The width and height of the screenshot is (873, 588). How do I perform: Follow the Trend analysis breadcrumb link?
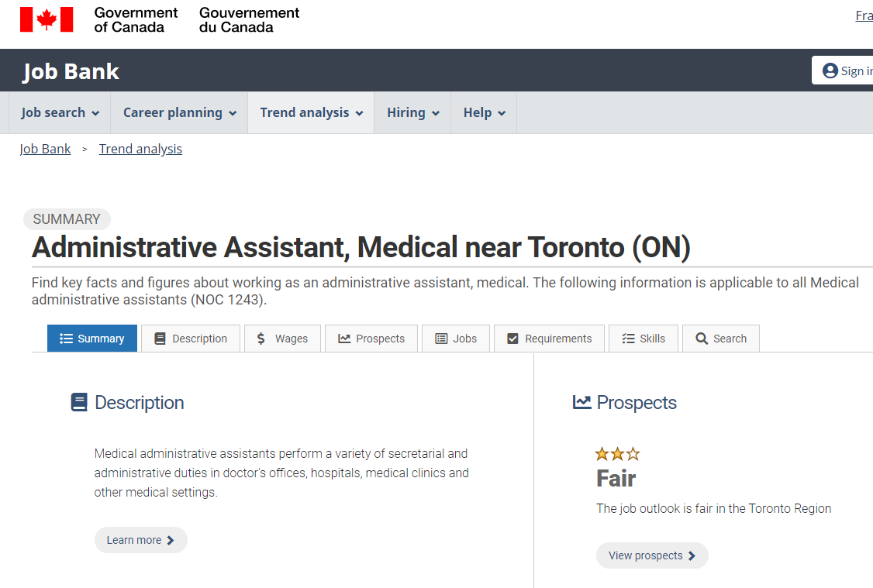point(140,149)
